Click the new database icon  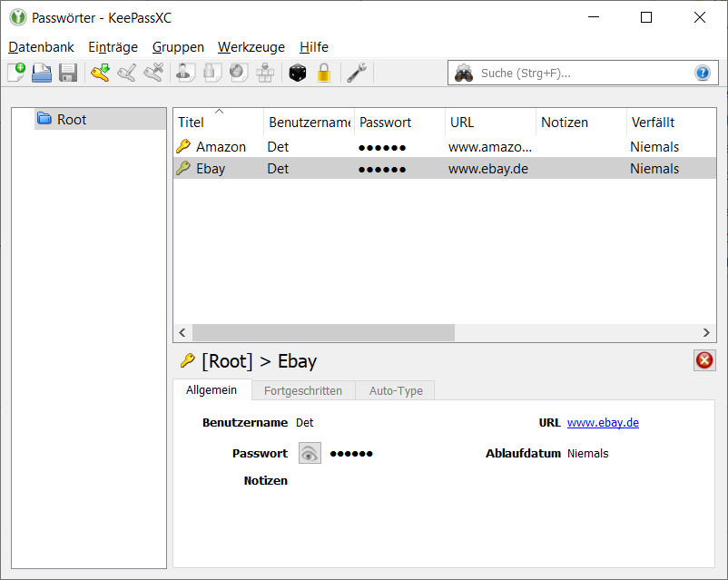click(16, 74)
